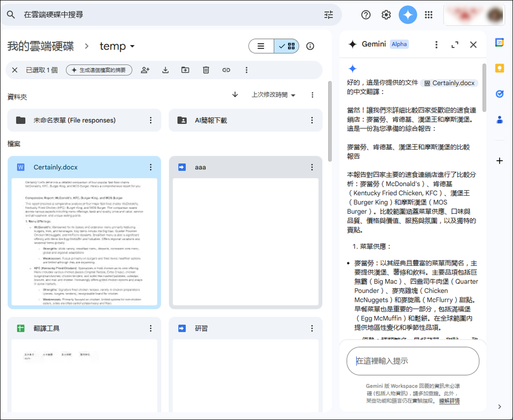Open more sort options next to sort dropdown
This screenshot has height=420, width=513.
pyautogui.click(x=313, y=95)
